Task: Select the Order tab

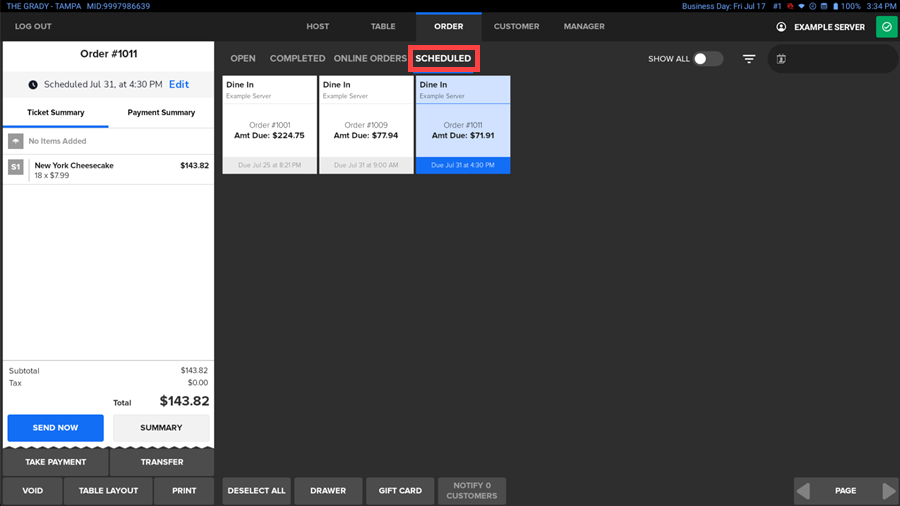Action: (448, 26)
